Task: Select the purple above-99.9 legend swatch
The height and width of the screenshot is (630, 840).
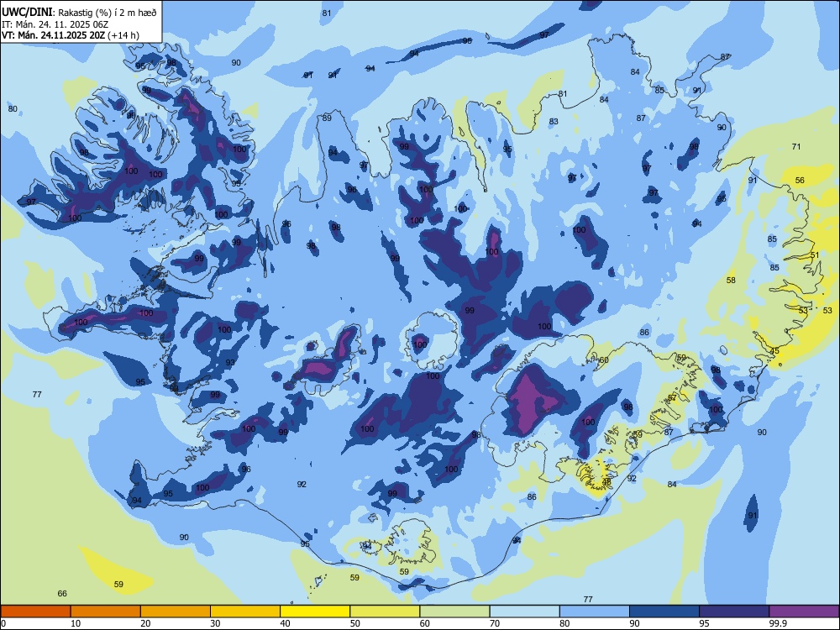Action: [804, 612]
